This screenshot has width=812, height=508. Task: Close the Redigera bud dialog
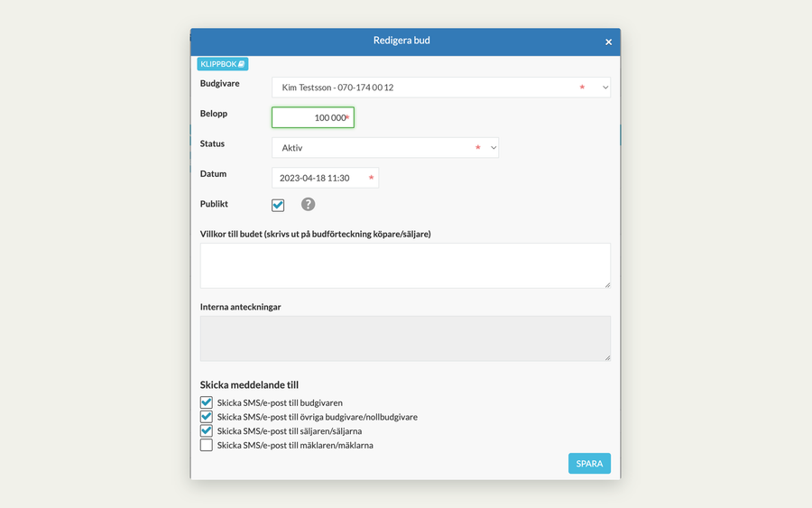pos(608,42)
